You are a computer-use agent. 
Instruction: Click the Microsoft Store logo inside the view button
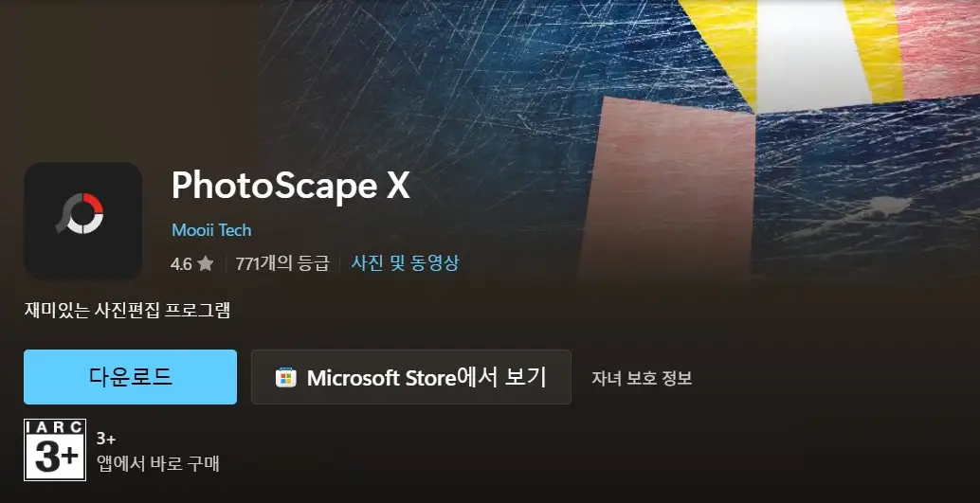point(285,377)
